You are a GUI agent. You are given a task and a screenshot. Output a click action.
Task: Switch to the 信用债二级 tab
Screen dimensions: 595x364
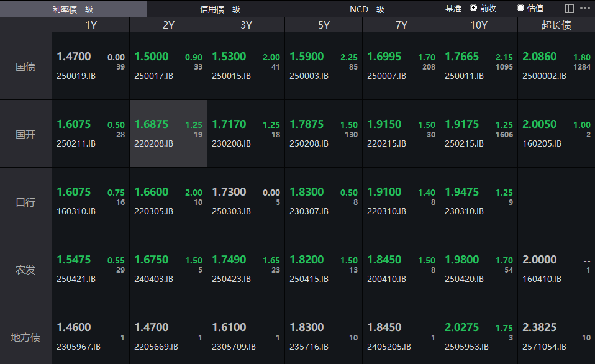(220, 9)
